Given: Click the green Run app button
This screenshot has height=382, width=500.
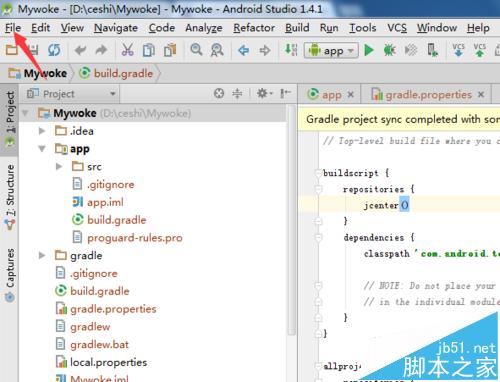Looking at the screenshot, I should (x=369, y=50).
